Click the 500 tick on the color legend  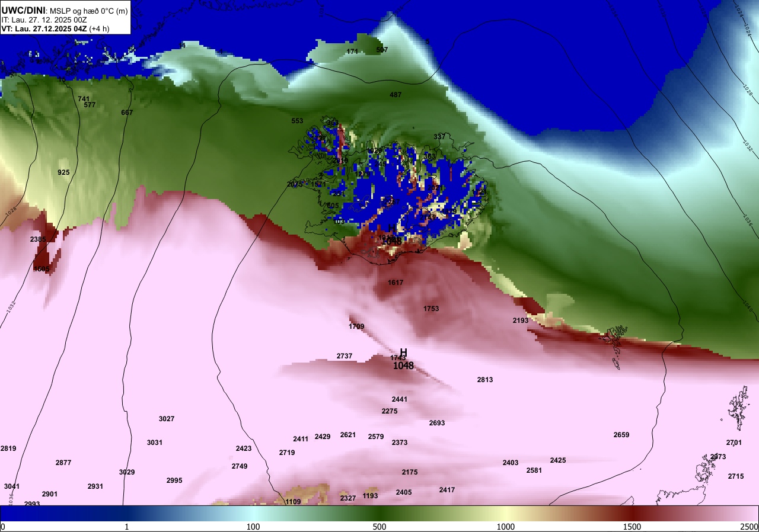[379, 527]
